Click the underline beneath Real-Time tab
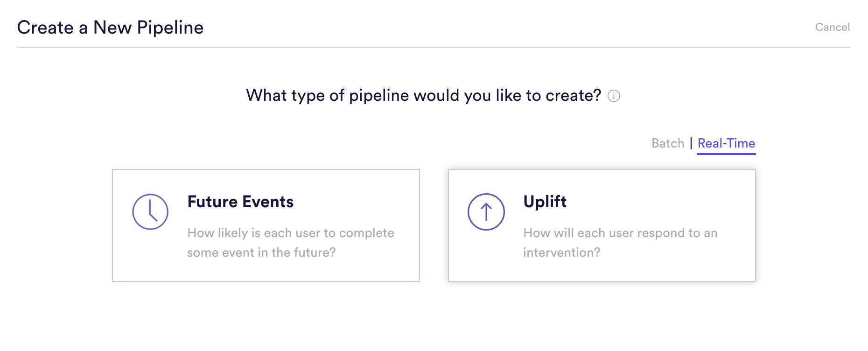The width and height of the screenshot is (868, 351). [x=726, y=154]
